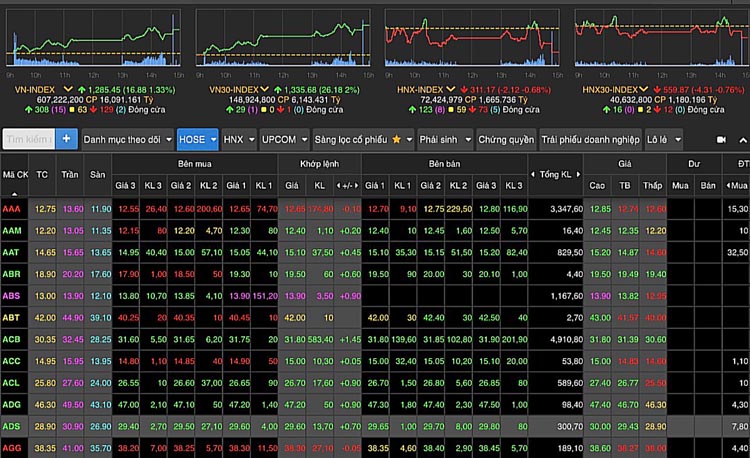This screenshot has width=750, height=458.
Task: Open the Trái phiếu doanh nghiệp section
Action: coord(589,139)
